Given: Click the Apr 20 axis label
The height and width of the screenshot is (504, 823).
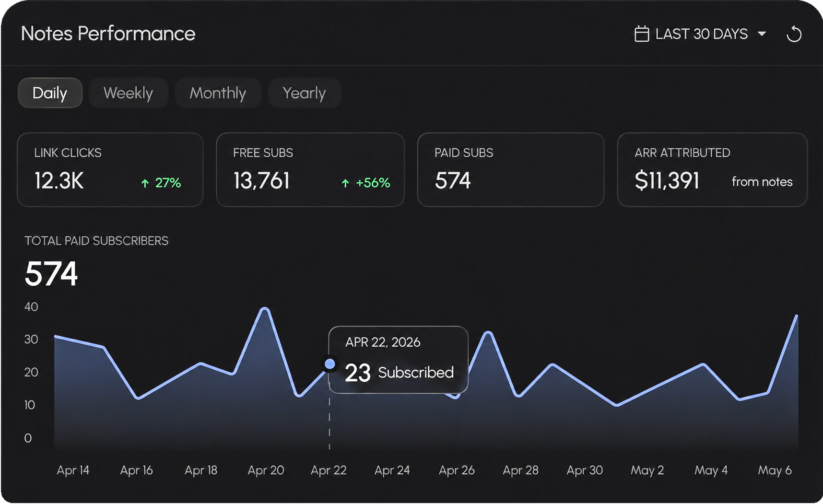Looking at the screenshot, I should point(266,470).
